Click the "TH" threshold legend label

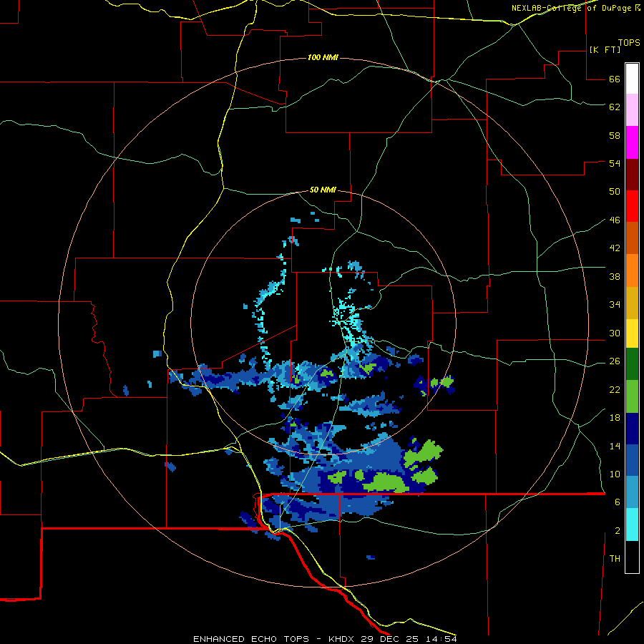[x=615, y=559]
